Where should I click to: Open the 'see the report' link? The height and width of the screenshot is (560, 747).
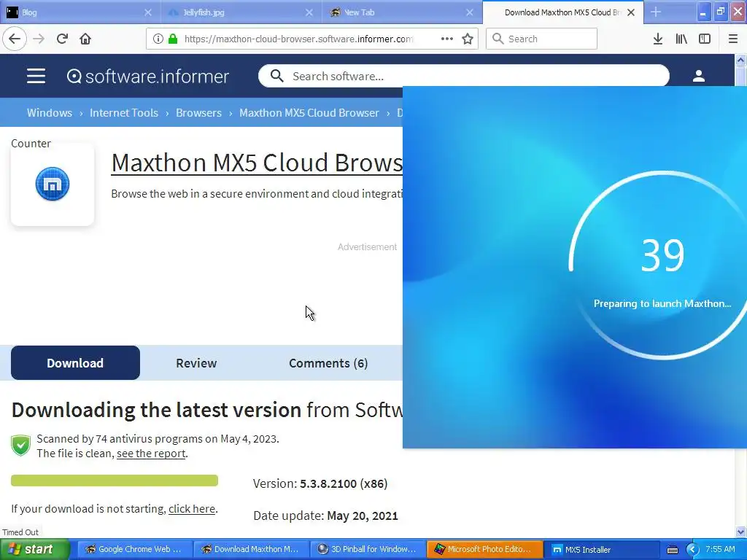tap(151, 454)
